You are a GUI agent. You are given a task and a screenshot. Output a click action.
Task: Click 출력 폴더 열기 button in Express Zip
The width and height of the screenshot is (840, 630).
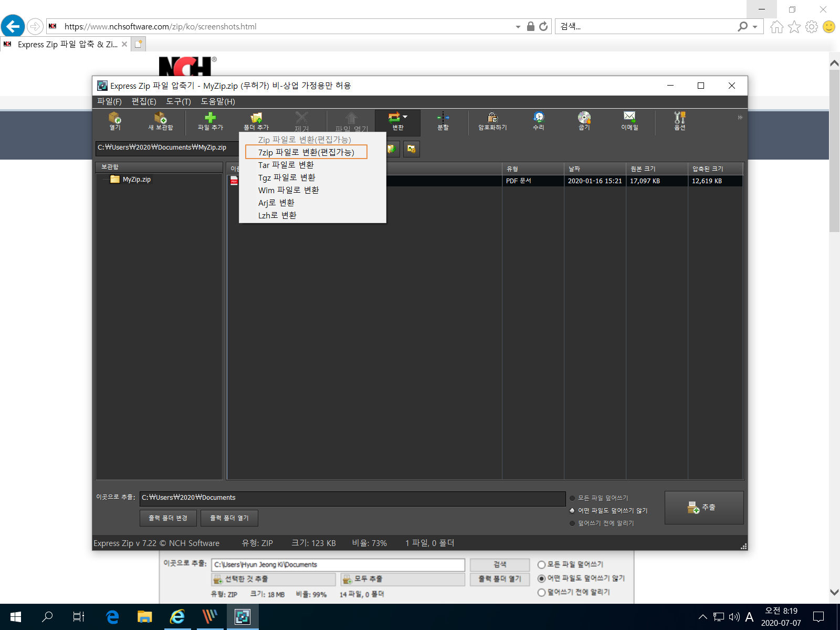click(x=229, y=518)
